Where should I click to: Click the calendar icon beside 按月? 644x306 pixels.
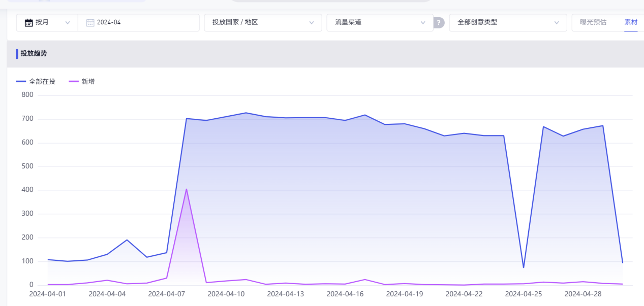(x=29, y=22)
